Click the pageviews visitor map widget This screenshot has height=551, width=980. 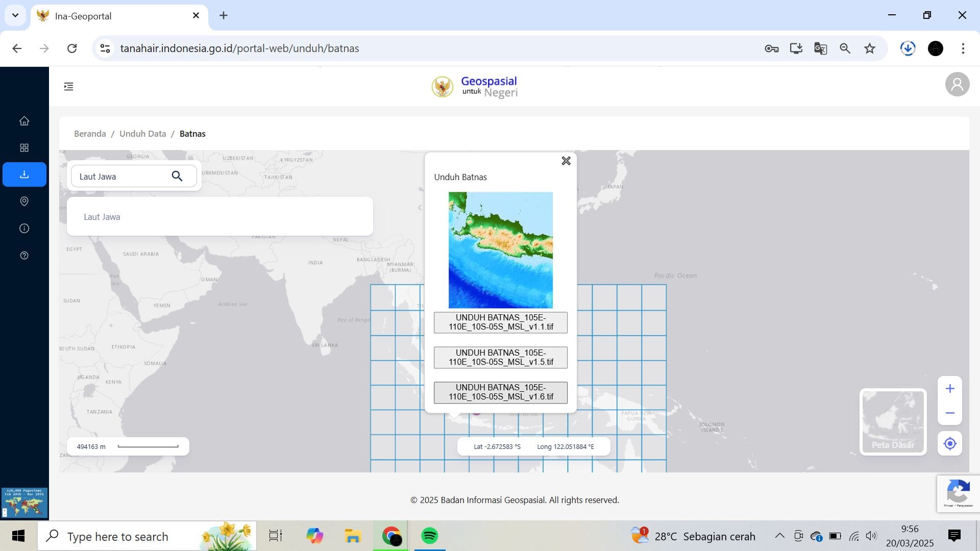point(24,503)
